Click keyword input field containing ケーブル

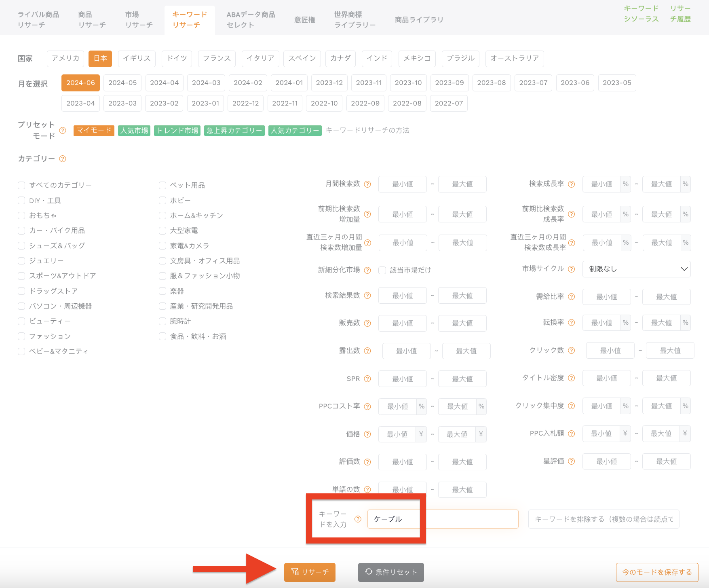click(443, 519)
